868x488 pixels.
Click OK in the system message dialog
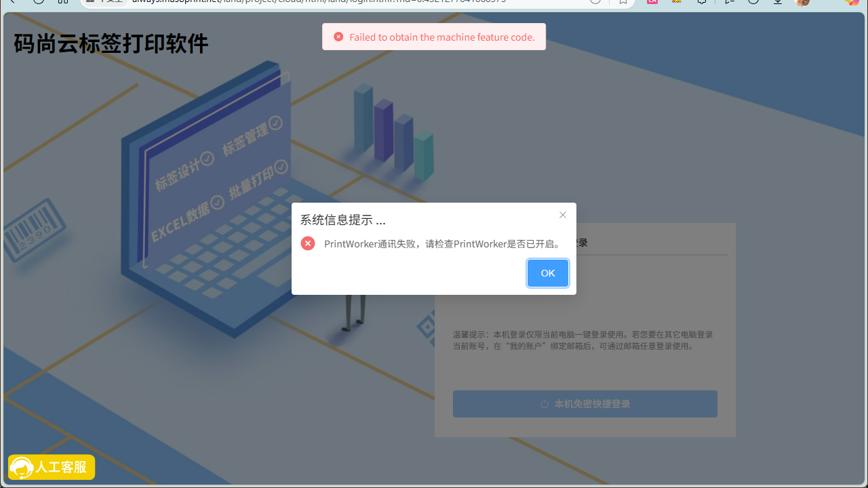[548, 273]
